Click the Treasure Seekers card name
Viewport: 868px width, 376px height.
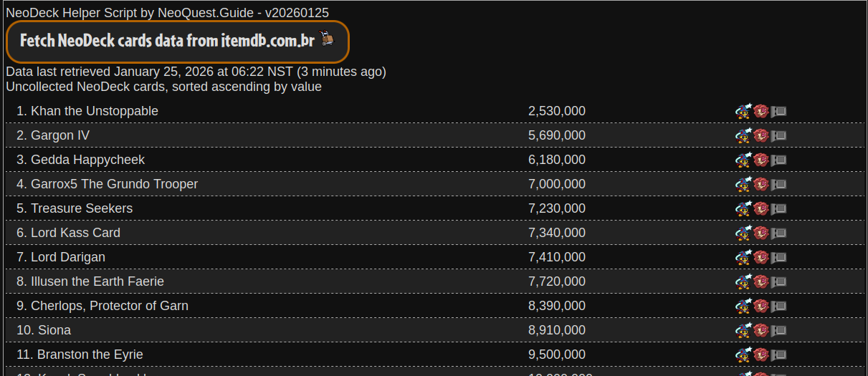click(x=81, y=208)
